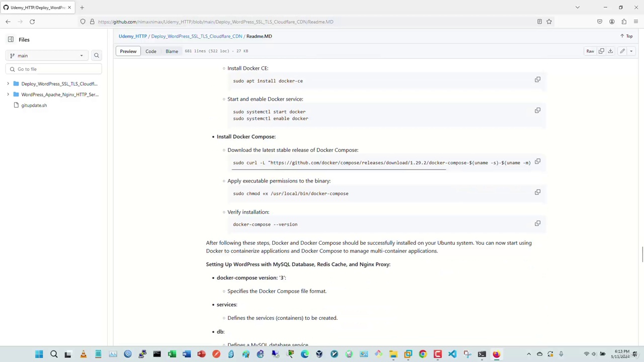Screen dimensions: 644x362
Task: Open the main branch selector
Action: coord(46,56)
